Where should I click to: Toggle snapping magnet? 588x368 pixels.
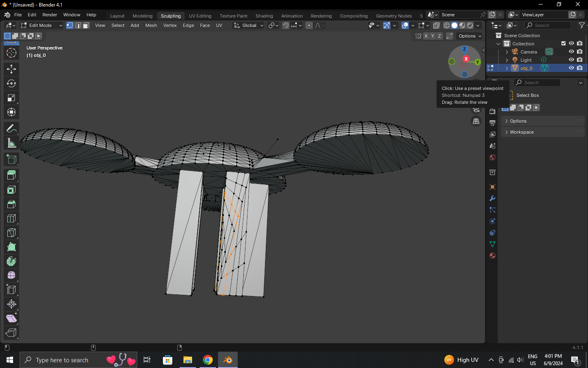tap(286, 25)
